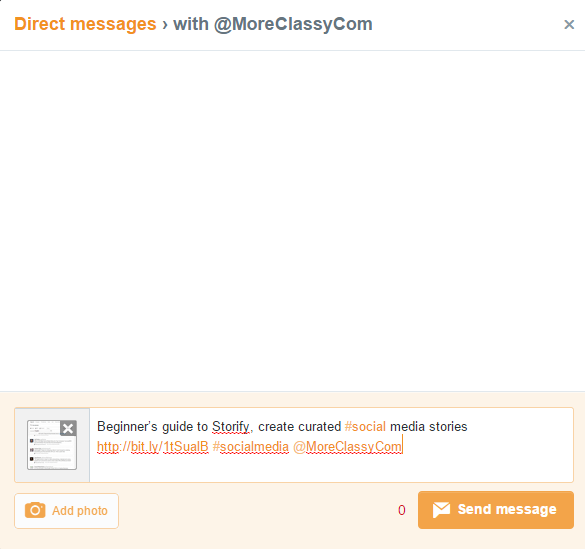Click the camera icon to add photo
The height and width of the screenshot is (549, 585).
35,510
